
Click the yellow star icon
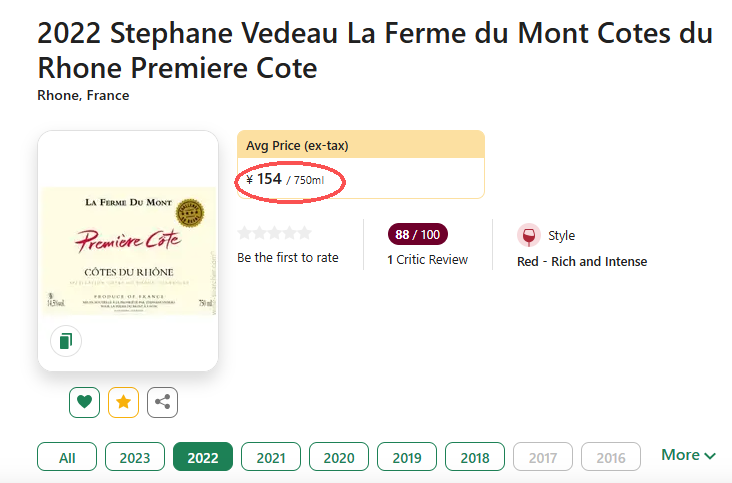click(x=124, y=402)
